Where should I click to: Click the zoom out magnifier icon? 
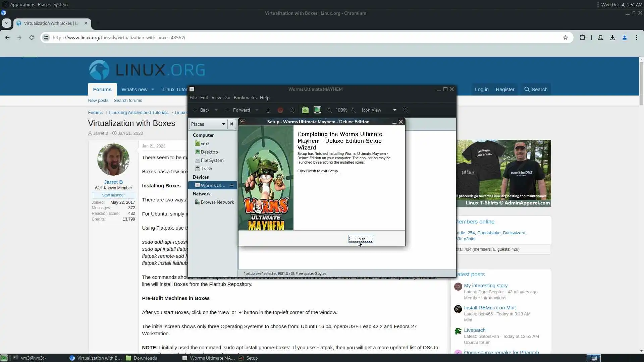coord(329,110)
